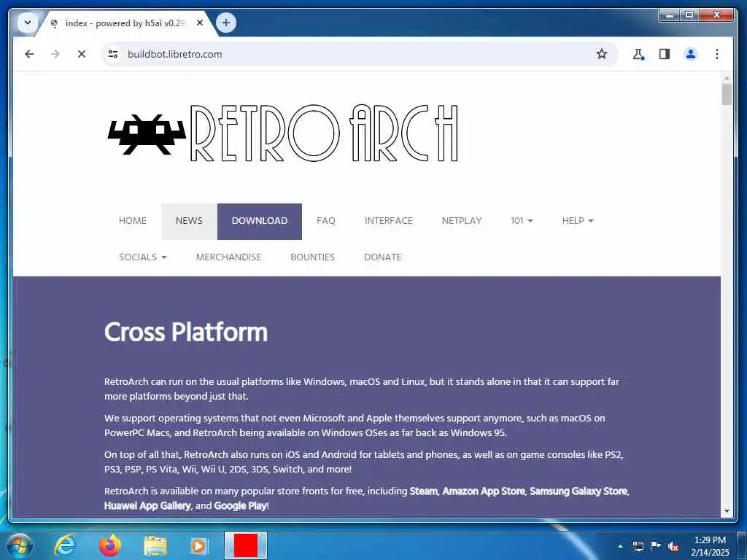Click the scrollbar down arrow
The width and height of the screenshot is (747, 560).
tap(727, 511)
